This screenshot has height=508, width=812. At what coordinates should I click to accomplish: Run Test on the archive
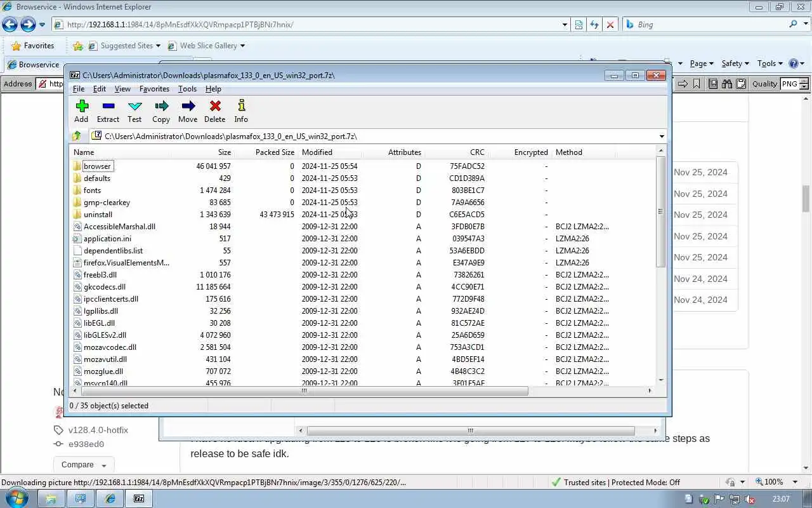pyautogui.click(x=134, y=111)
